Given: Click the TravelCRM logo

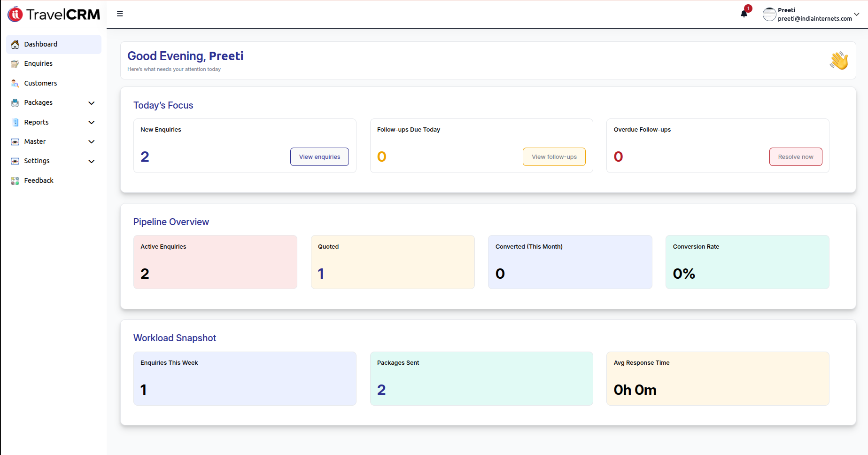Looking at the screenshot, I should (x=54, y=15).
